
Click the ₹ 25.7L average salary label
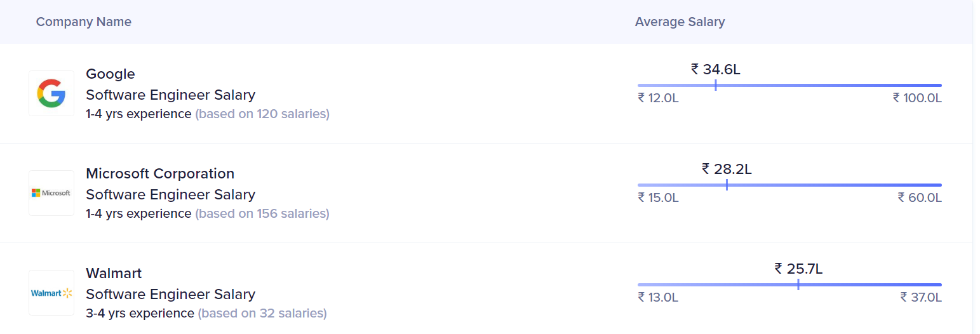tap(798, 269)
